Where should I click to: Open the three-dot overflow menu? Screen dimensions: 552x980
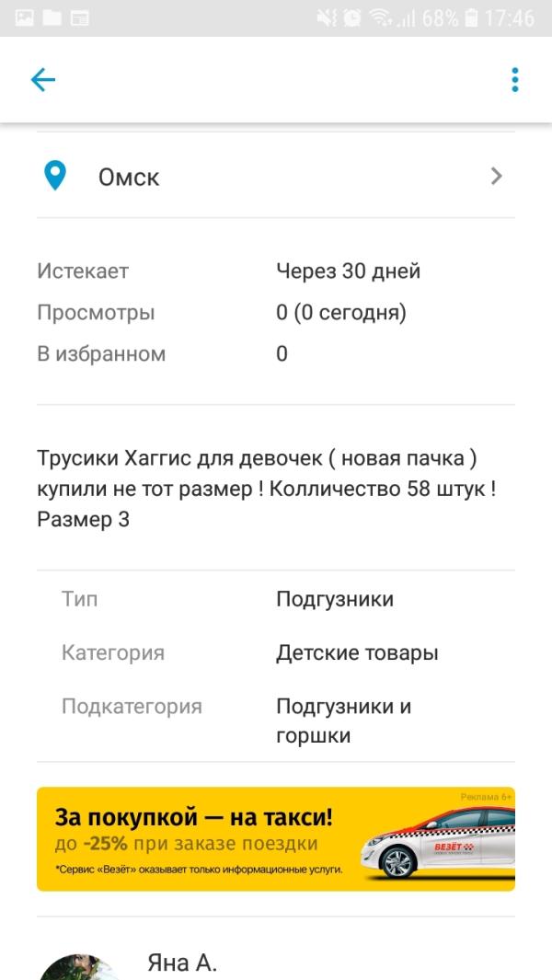514,80
